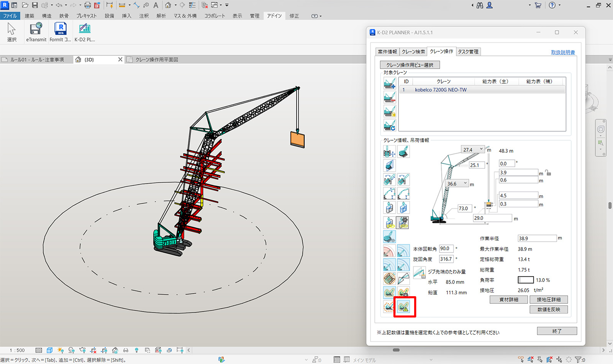The image size is (613, 364).
Task: Open the 解析 ribbon tab
Action: click(161, 16)
